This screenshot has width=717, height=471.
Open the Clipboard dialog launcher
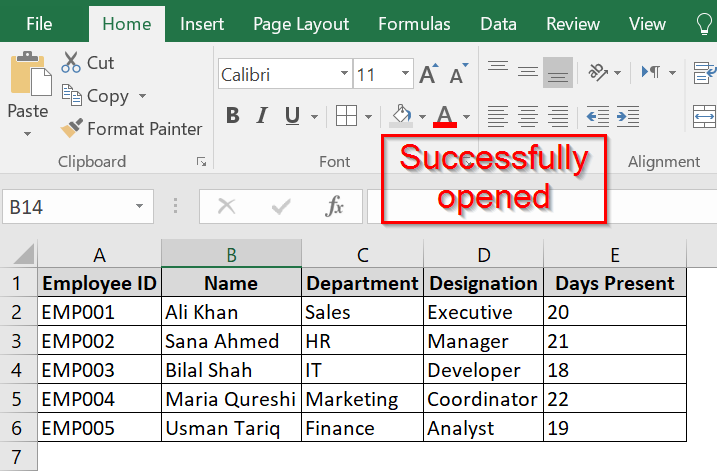(201, 161)
